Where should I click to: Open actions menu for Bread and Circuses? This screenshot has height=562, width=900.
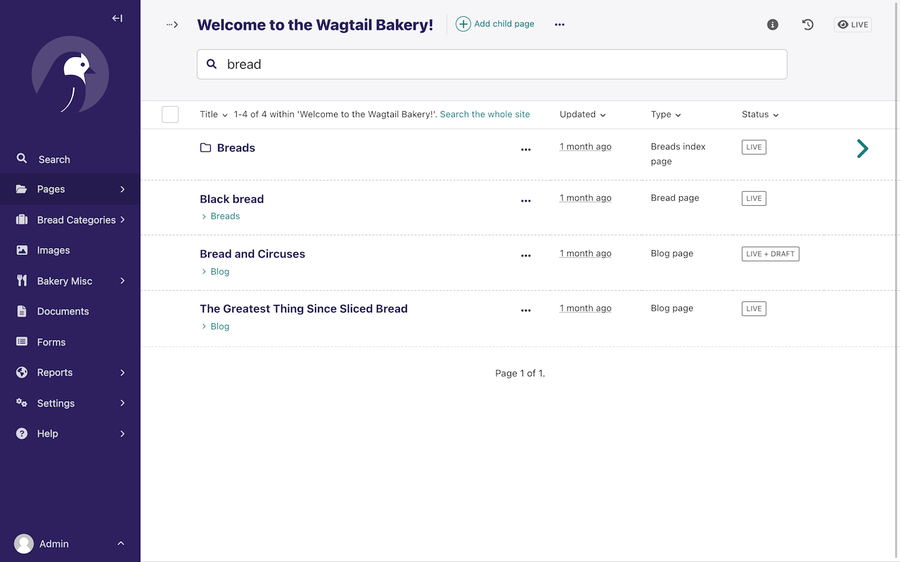[x=526, y=256]
